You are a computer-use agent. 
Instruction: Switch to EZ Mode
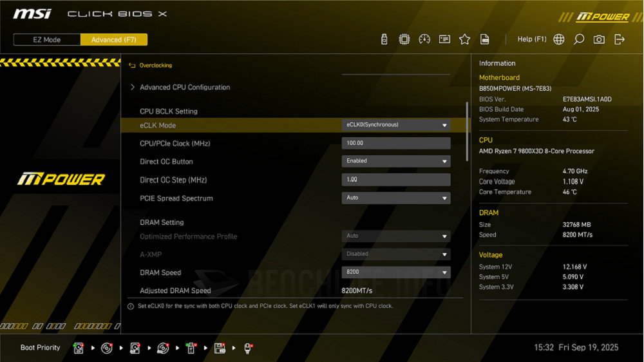tap(47, 40)
